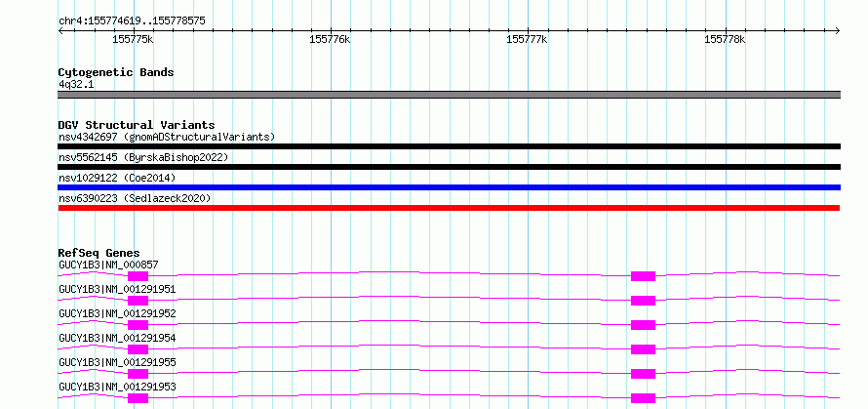Click the GUCY1B3|NM_001291953 transcript label
The width and height of the screenshot is (868, 409).
pyautogui.click(x=117, y=387)
